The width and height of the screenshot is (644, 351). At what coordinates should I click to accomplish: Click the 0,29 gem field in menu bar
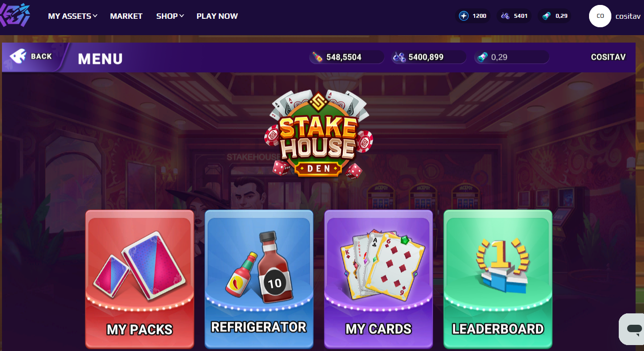click(x=512, y=57)
